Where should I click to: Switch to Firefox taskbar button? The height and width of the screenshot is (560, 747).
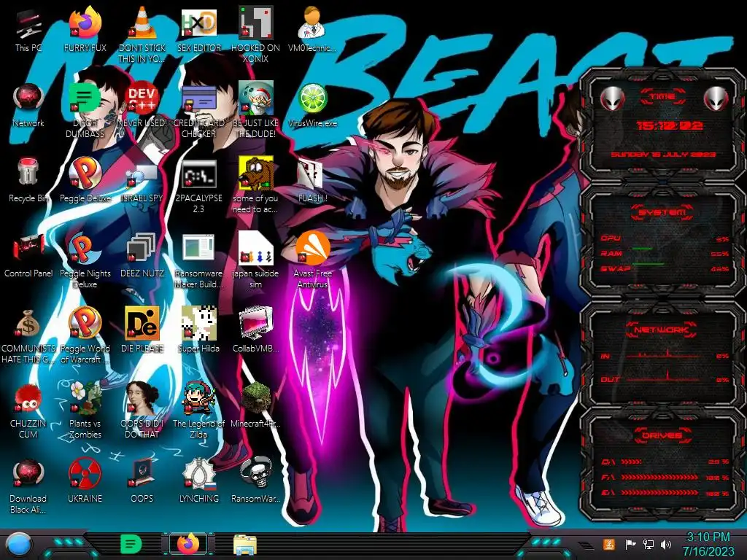pos(188,544)
